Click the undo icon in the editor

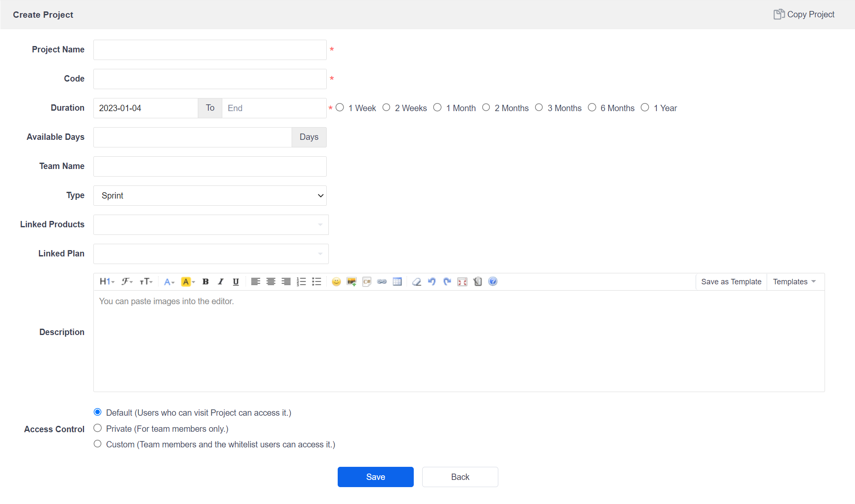click(432, 282)
